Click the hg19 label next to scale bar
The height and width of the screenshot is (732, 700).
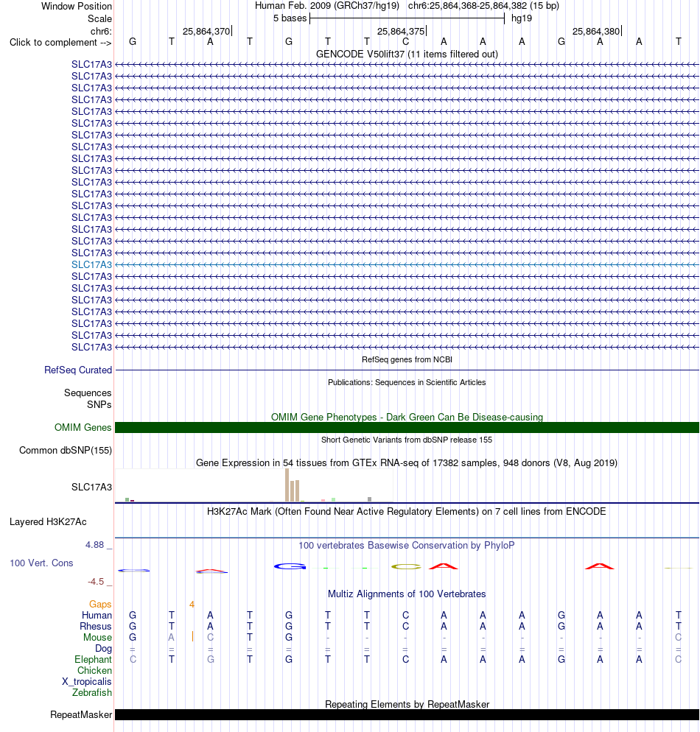click(522, 18)
